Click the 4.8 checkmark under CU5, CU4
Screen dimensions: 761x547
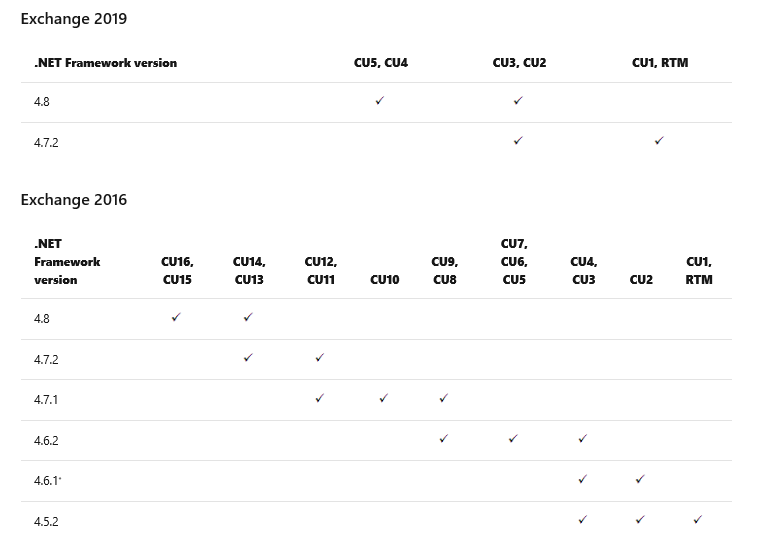click(x=380, y=100)
